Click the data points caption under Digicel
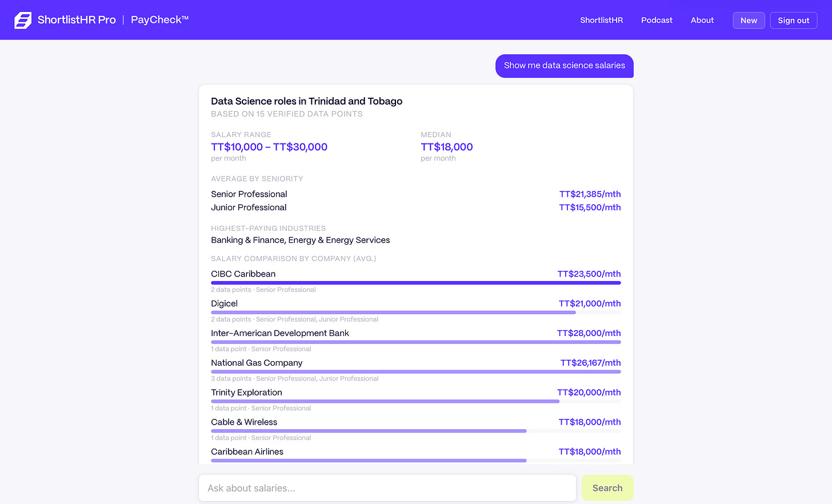Screen dimensions: 832x504 (x=295, y=319)
